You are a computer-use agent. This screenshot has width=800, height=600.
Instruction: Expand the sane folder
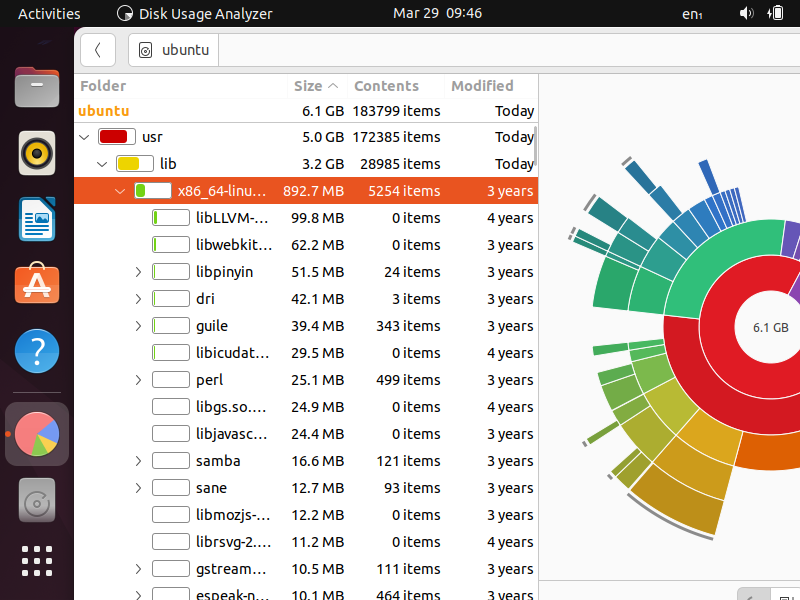pos(138,488)
